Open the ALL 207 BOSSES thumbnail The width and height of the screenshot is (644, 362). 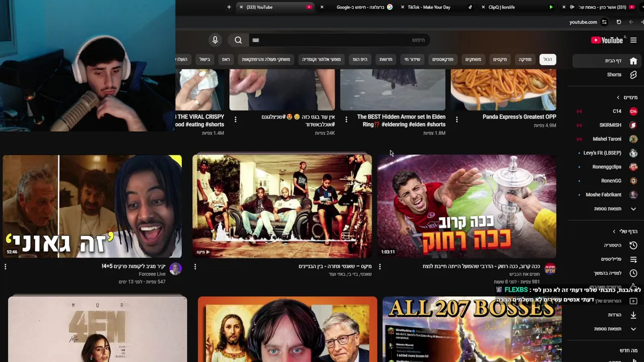[x=472, y=329]
